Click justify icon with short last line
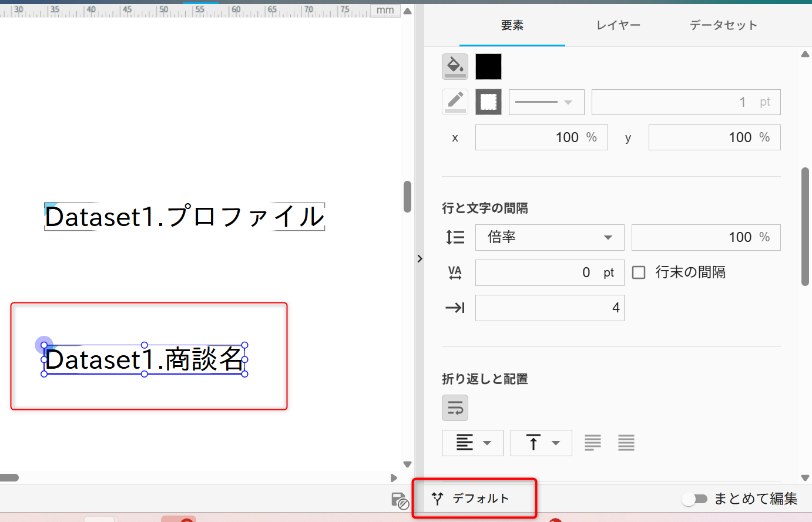 (593, 443)
